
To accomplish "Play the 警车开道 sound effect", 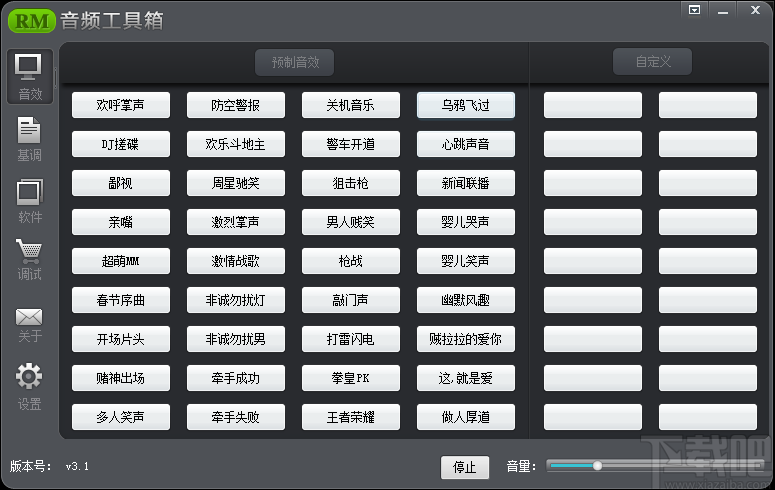I will [351, 144].
